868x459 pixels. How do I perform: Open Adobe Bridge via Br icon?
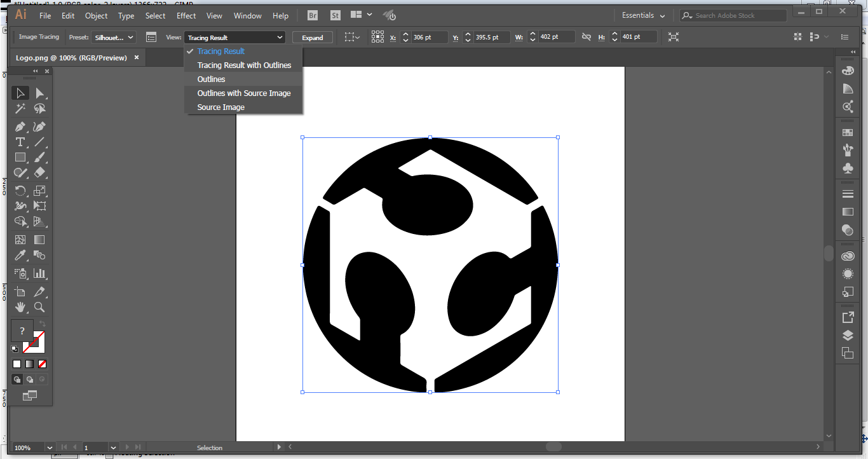click(313, 15)
